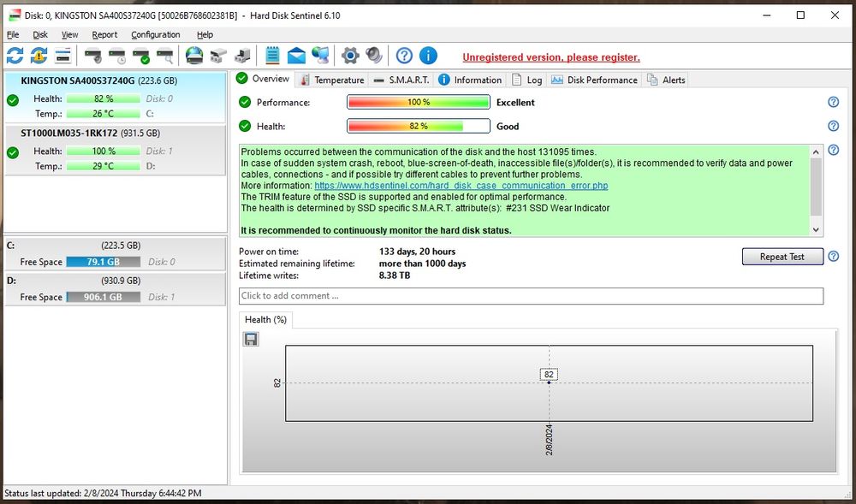Open configuration via the gear icon
Image resolution: width=856 pixels, height=504 pixels.
[350, 56]
